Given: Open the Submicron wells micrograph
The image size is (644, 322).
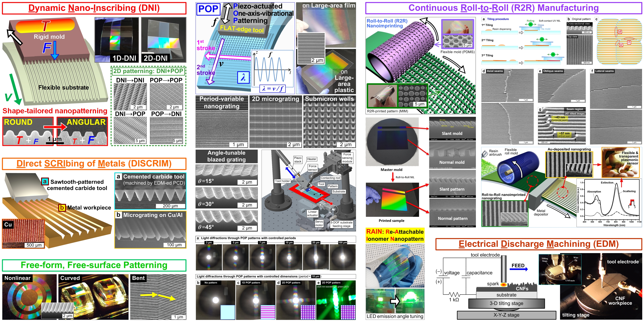Looking at the screenshot, I should [x=330, y=122].
